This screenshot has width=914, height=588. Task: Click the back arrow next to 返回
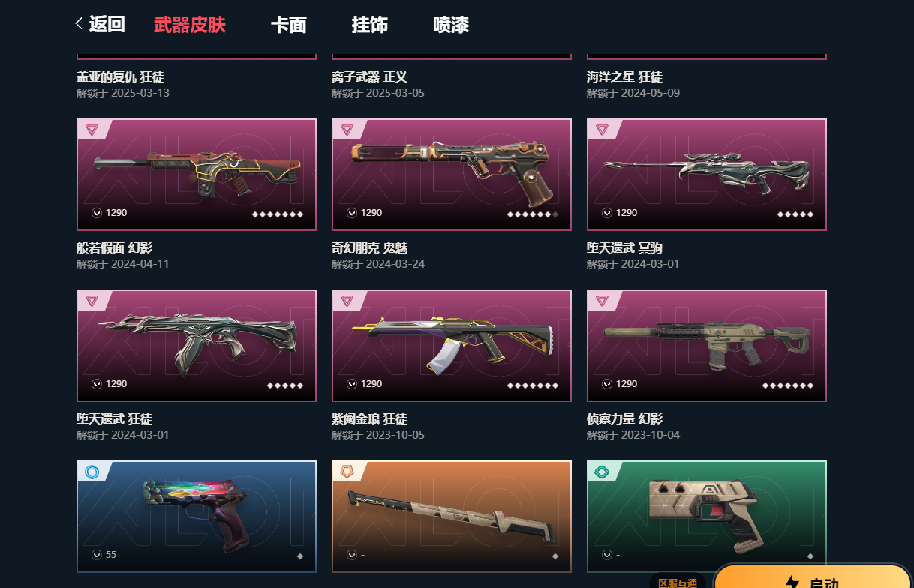pos(79,24)
